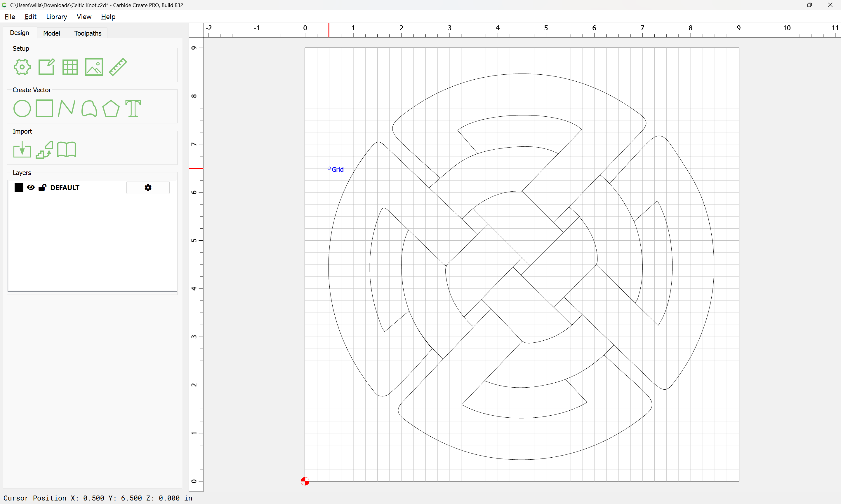This screenshot has width=841, height=504.
Task: Open grid settings icon in Setup
Action: pyautogui.click(x=70, y=67)
